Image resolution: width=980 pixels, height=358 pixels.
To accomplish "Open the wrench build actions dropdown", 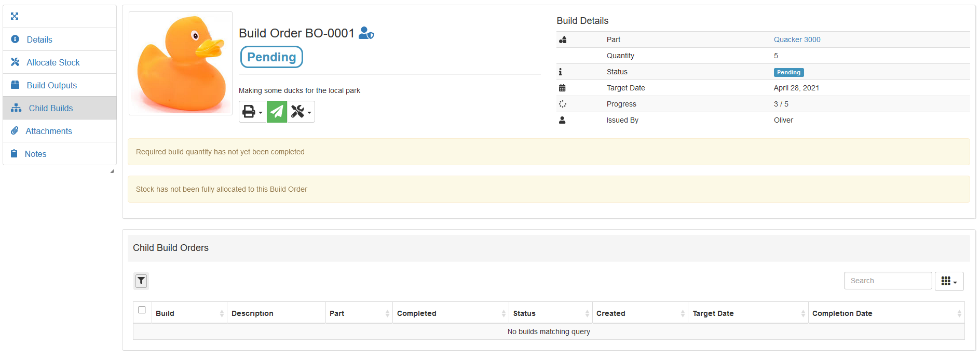I will [x=301, y=112].
